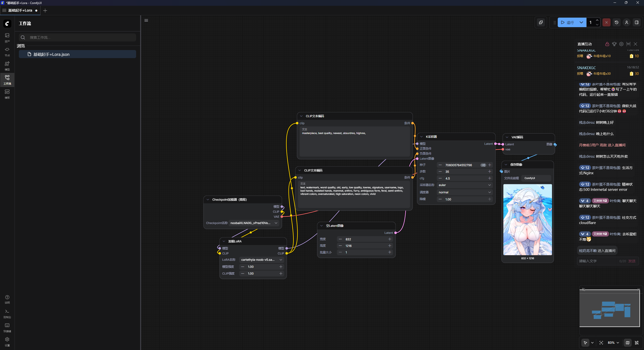644x350 pixels.
Task: Click the blue Run button
Action: (x=568, y=22)
